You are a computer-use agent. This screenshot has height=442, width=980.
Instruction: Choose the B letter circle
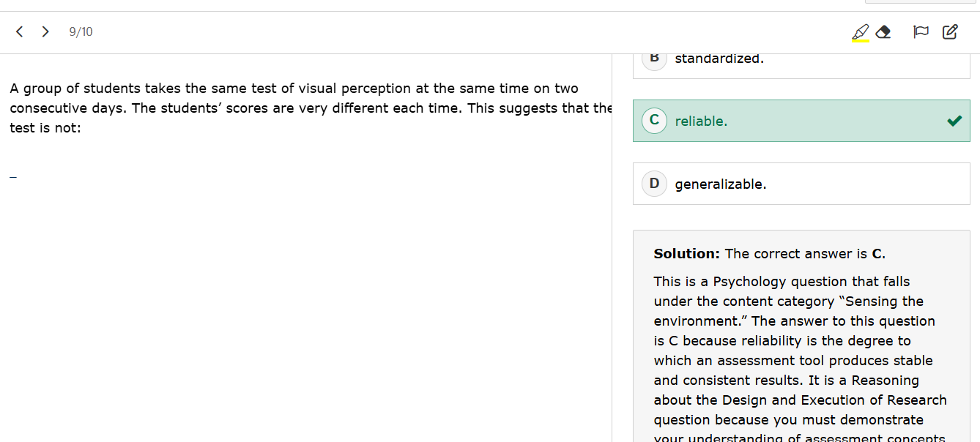[654, 59]
